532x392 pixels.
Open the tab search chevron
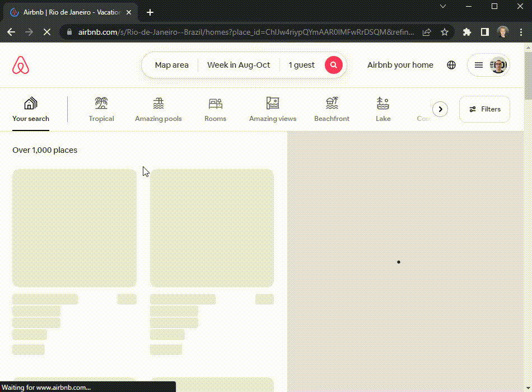pos(443,6)
